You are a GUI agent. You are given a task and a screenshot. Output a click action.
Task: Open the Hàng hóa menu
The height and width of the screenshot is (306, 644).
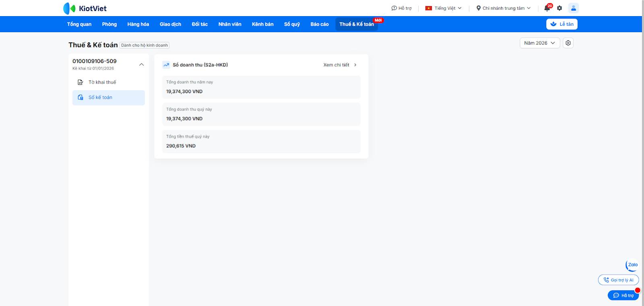point(138,24)
